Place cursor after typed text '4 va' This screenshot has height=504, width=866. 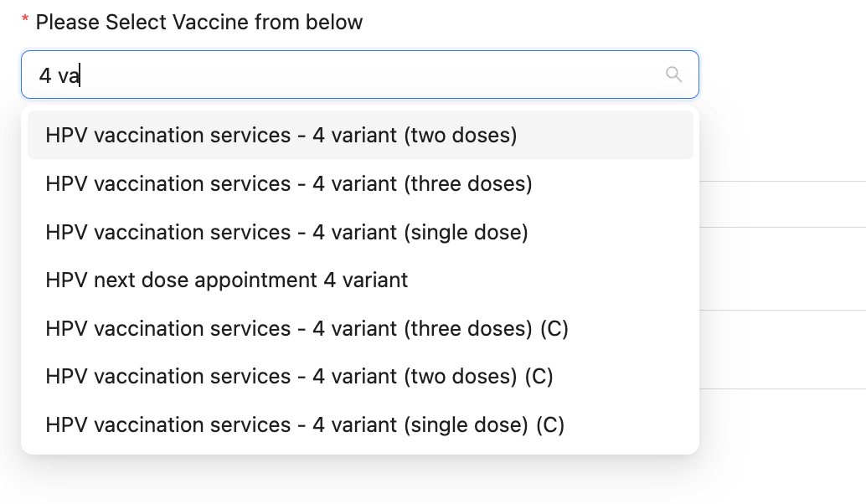[x=81, y=75]
